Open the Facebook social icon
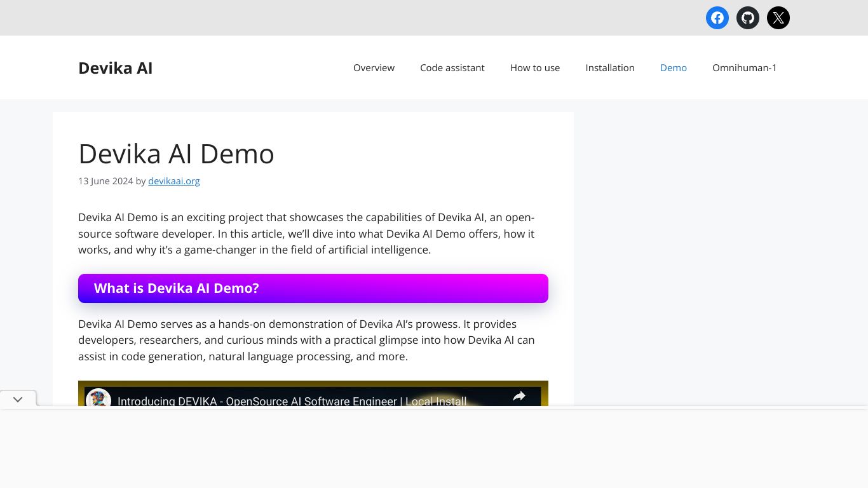This screenshot has width=868, height=488. click(717, 18)
